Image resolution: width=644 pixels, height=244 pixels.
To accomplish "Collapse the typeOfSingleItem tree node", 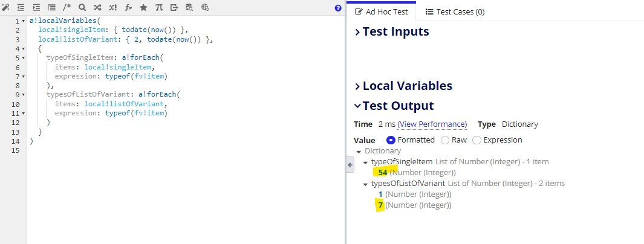I will coord(365,162).
